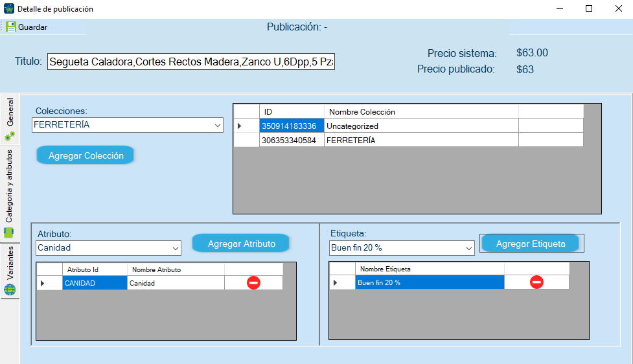
Task: Switch to the Variantes tab
Action: tap(10, 271)
